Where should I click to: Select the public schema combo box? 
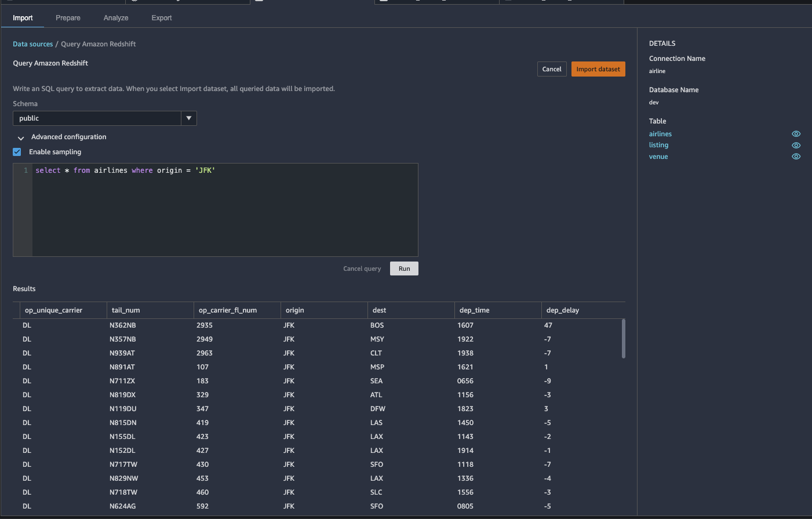click(x=97, y=118)
